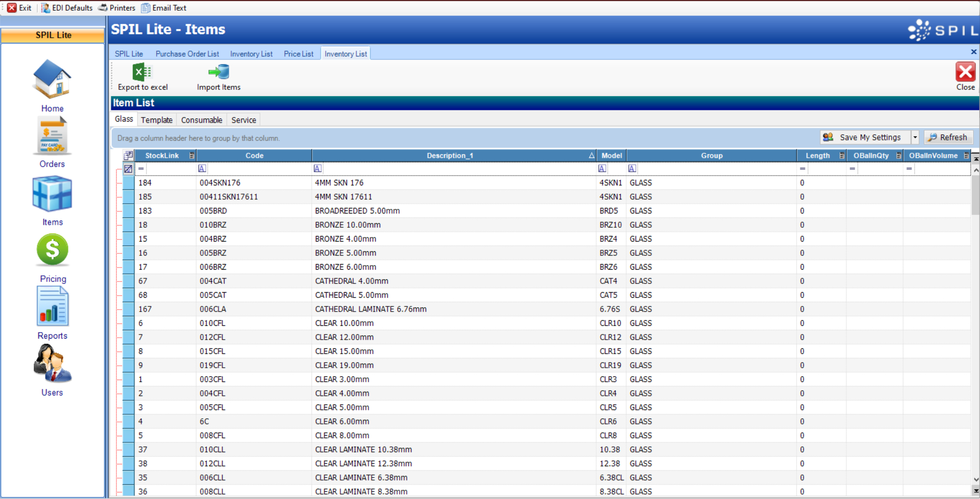Click the 8.38CL model cell
The width and height of the screenshot is (980, 499).
click(x=611, y=492)
